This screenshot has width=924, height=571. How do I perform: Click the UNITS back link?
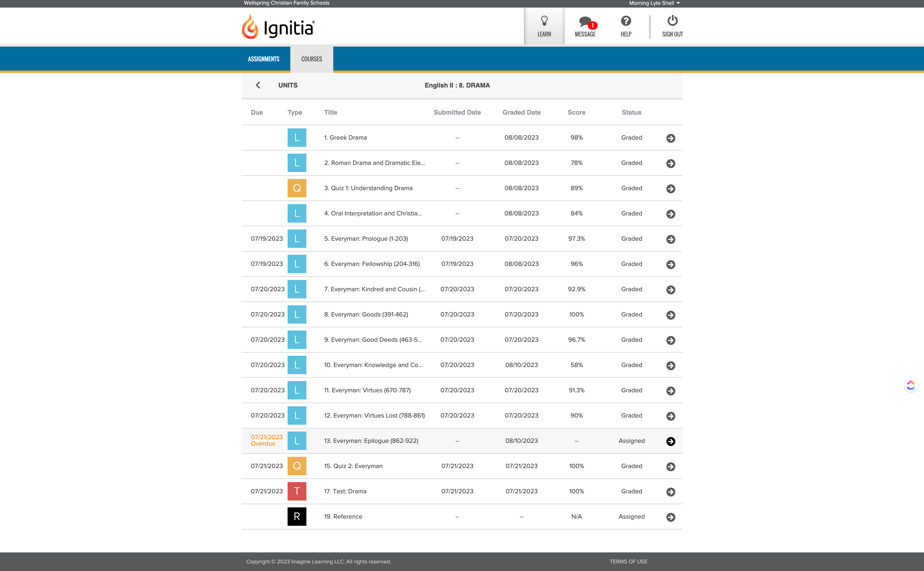tap(288, 85)
